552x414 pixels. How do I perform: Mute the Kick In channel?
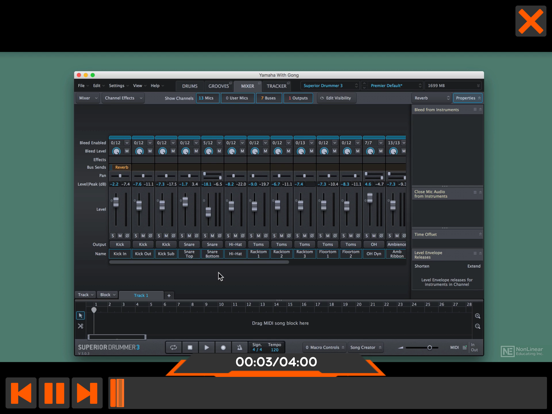click(x=120, y=236)
